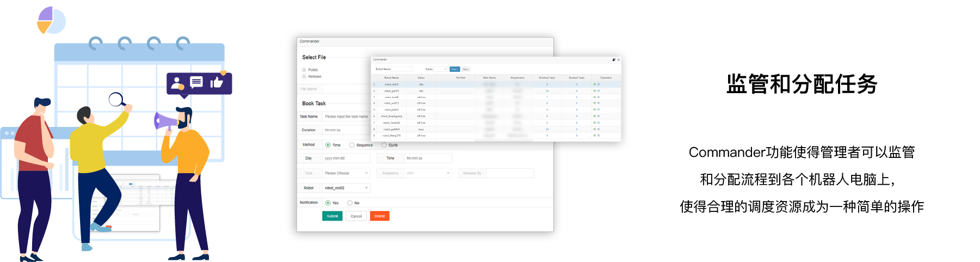Select the Cycle method radio button
Viewport: 980px width, 262px height.
coord(384,145)
